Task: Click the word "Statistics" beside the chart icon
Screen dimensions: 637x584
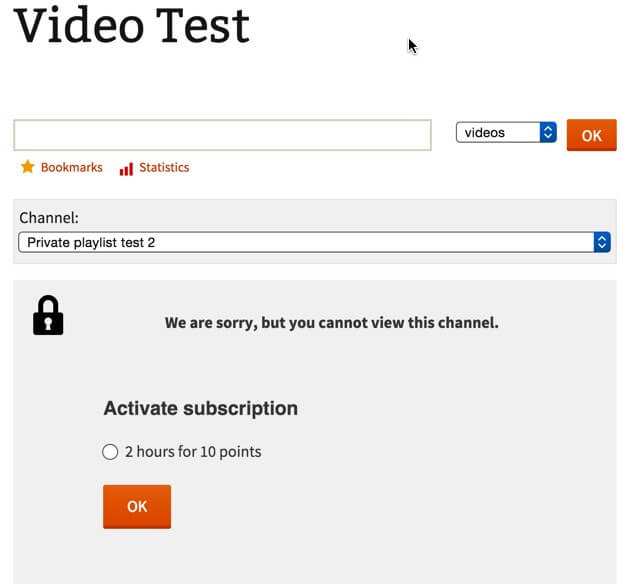Action: [x=164, y=167]
